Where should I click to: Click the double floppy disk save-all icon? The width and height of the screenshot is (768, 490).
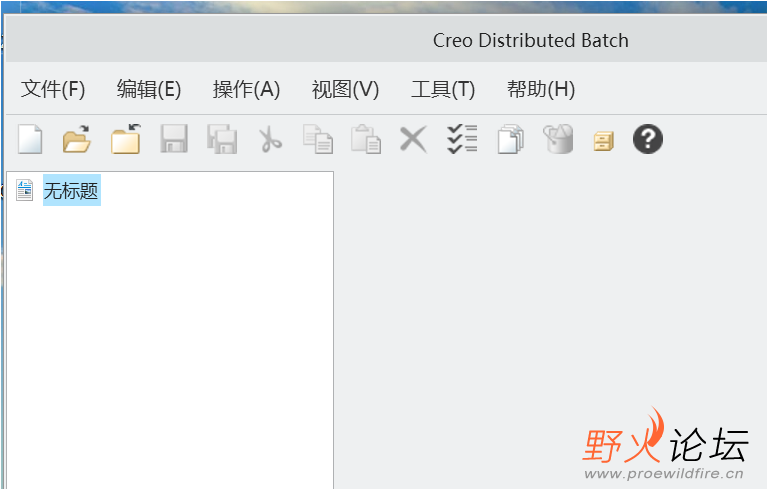click(222, 139)
